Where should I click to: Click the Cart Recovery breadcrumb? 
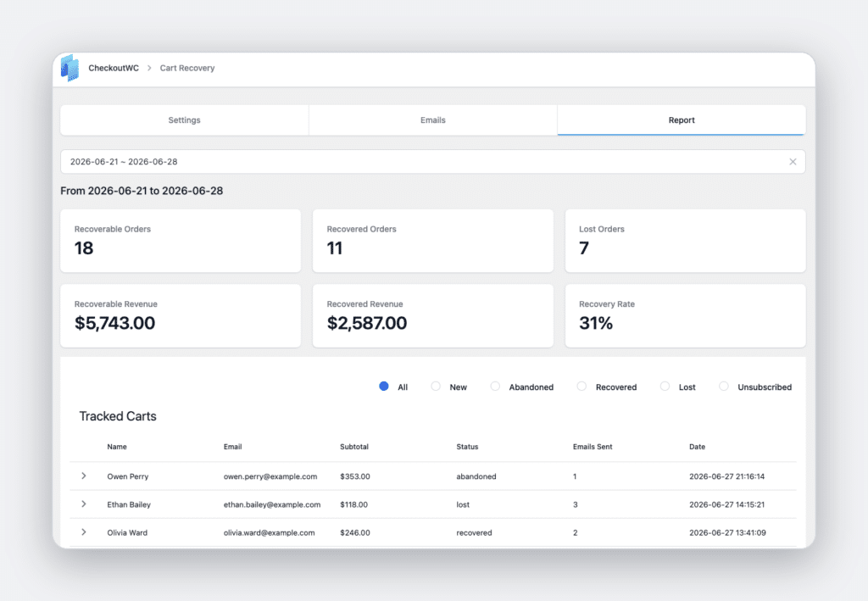tap(187, 68)
